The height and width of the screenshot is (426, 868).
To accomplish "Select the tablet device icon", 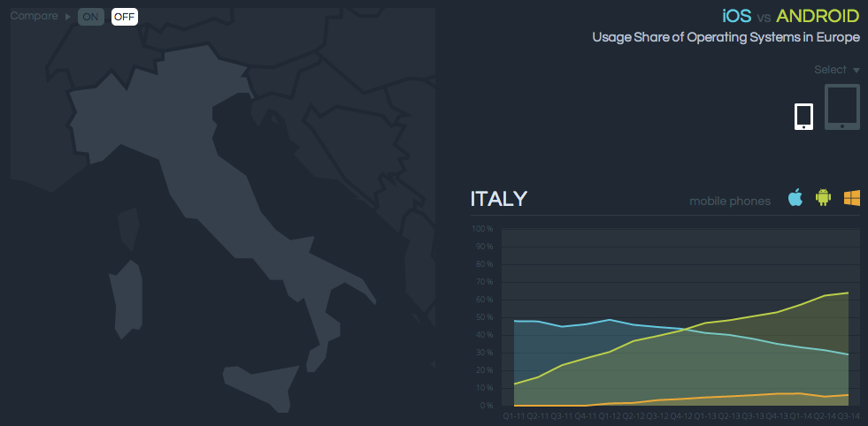I will coord(842,108).
